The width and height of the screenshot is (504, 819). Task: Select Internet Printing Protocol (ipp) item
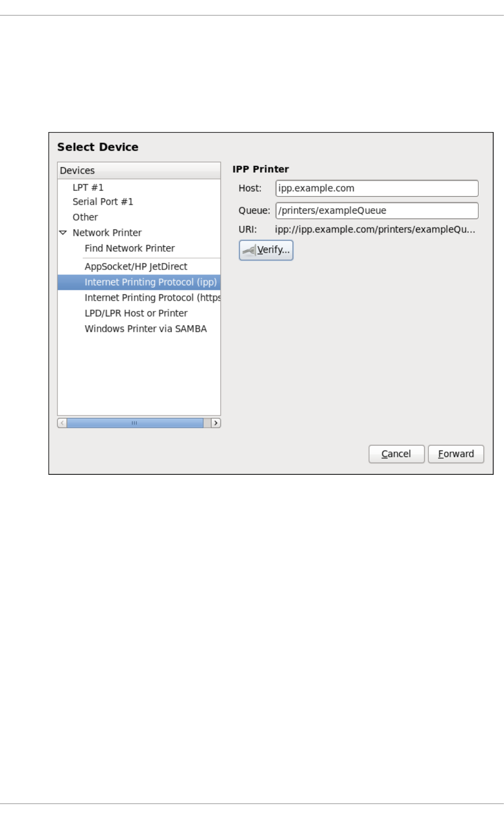(139, 282)
